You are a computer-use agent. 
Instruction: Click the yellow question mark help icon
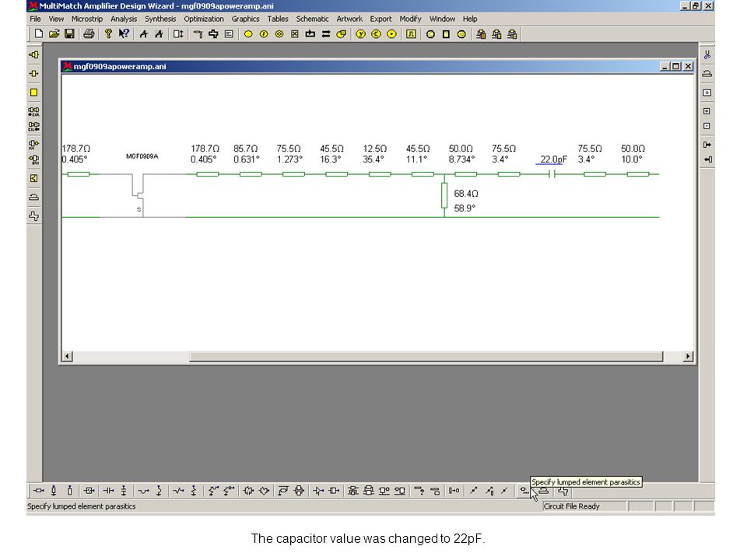tap(108, 33)
